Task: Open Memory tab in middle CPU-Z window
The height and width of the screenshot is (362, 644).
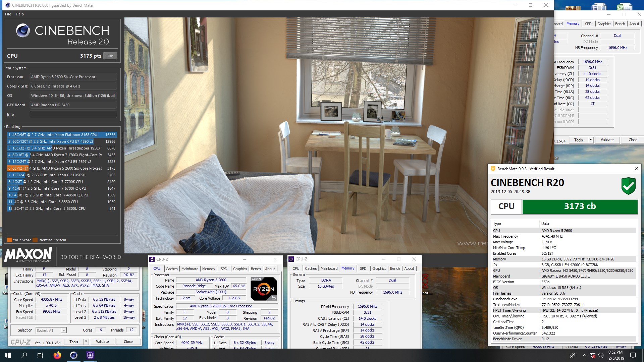Action: (209, 269)
